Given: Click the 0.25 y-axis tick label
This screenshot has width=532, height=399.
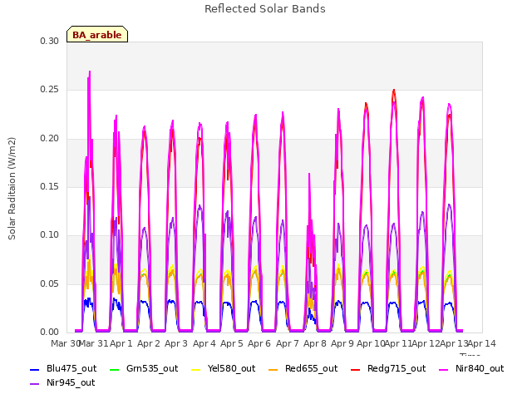Looking at the screenshot, I should point(50,90).
